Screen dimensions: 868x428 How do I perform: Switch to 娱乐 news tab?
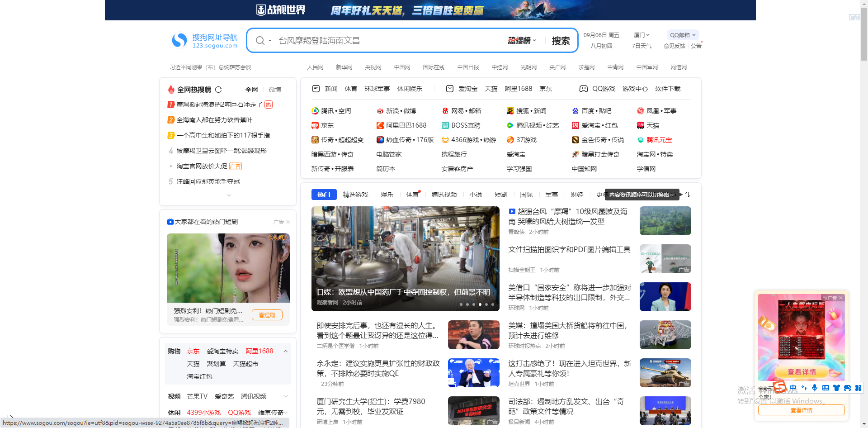(387, 195)
